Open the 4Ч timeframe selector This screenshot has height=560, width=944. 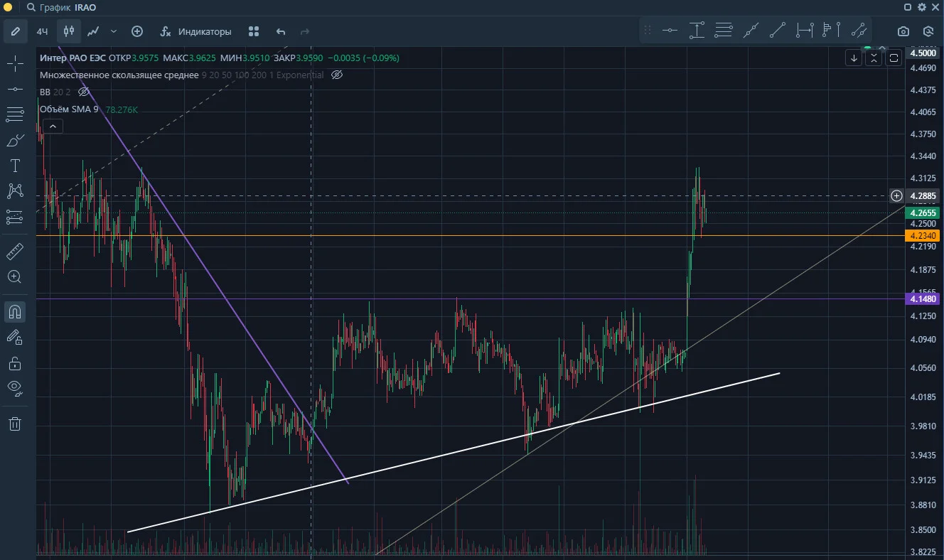[x=42, y=31]
